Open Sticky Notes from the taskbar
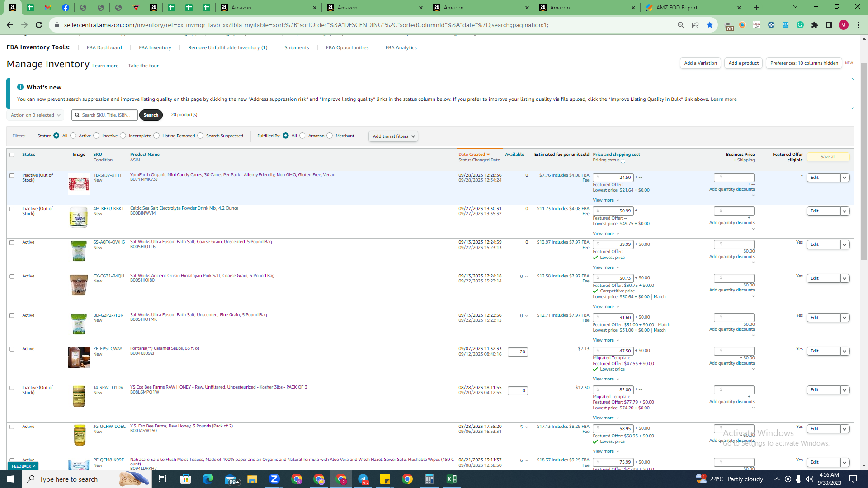This screenshot has height=488, width=868. coord(385,479)
